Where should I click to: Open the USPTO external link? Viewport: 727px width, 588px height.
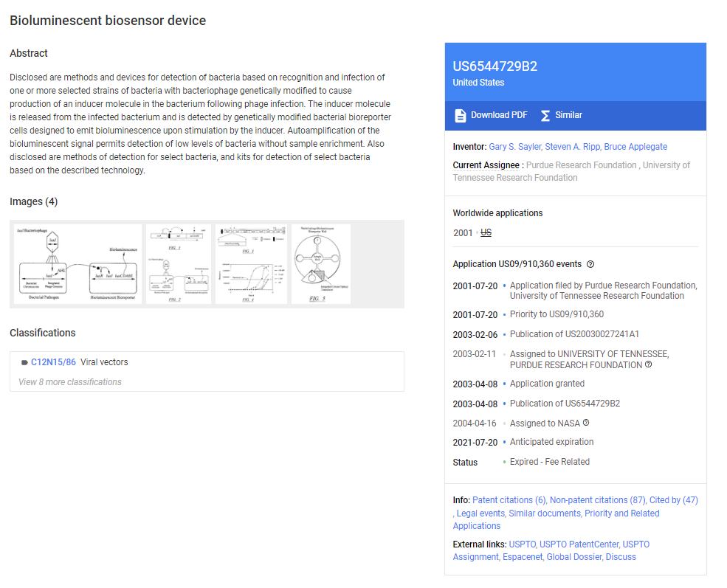click(x=522, y=544)
